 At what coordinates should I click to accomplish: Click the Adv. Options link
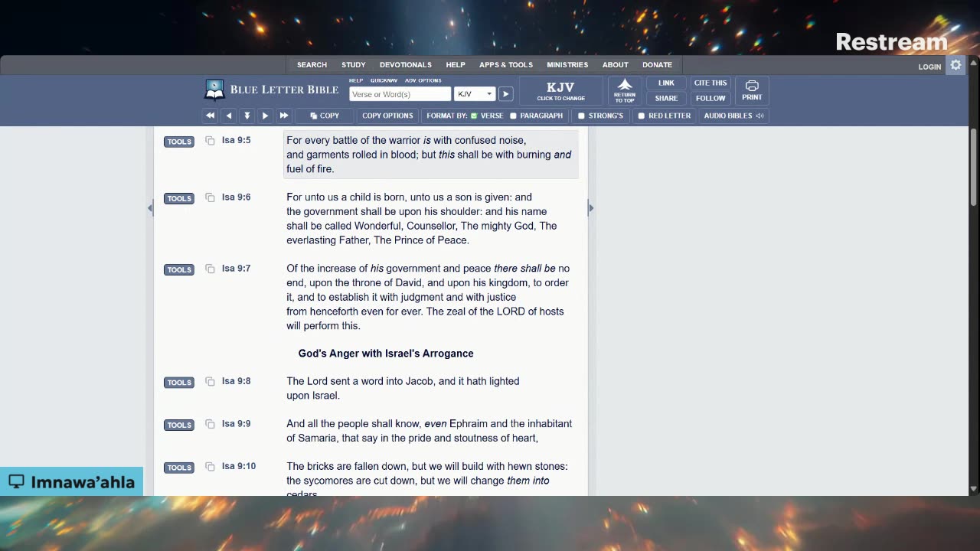click(423, 80)
